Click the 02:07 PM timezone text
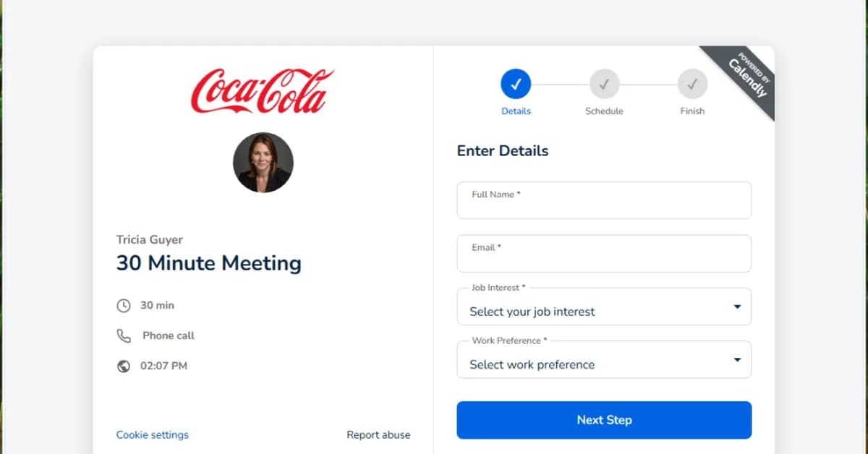 [163, 366]
